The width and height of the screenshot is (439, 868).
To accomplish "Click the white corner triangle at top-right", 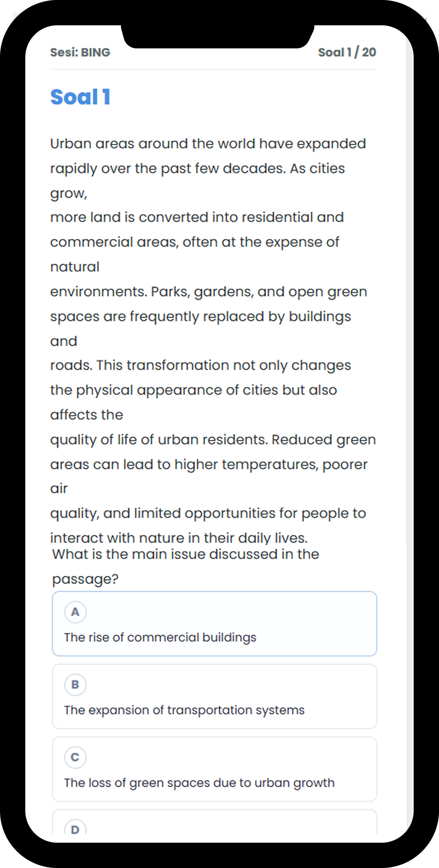I will tap(423, 16).
